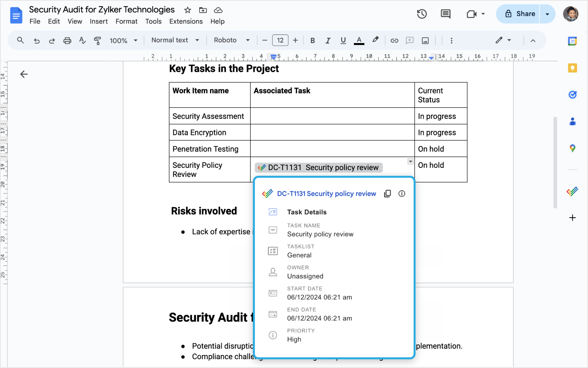The image size is (588, 368).
Task: Open the Google Docs home icon
Action: point(16,15)
